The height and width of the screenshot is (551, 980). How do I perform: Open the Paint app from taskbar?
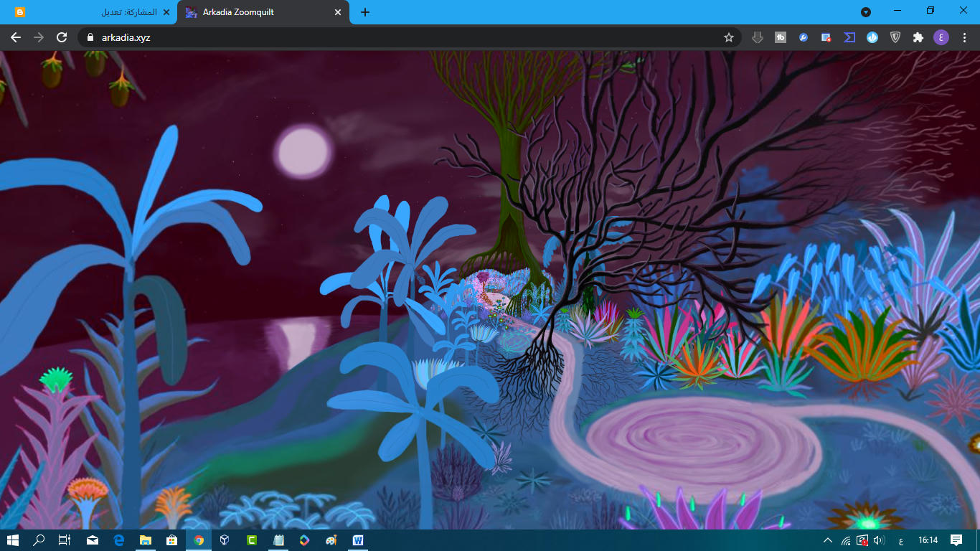point(331,540)
